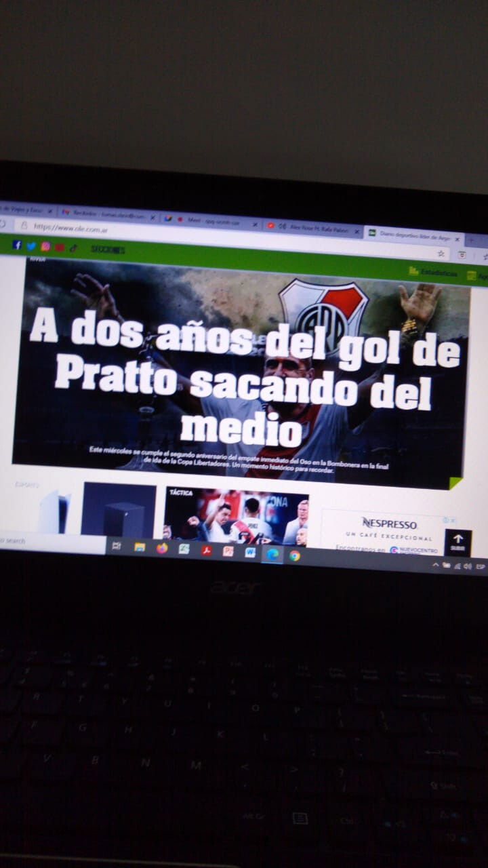This screenshot has width=488, height=868.
Task: Open Task View in the taskbar
Action: click(x=117, y=546)
